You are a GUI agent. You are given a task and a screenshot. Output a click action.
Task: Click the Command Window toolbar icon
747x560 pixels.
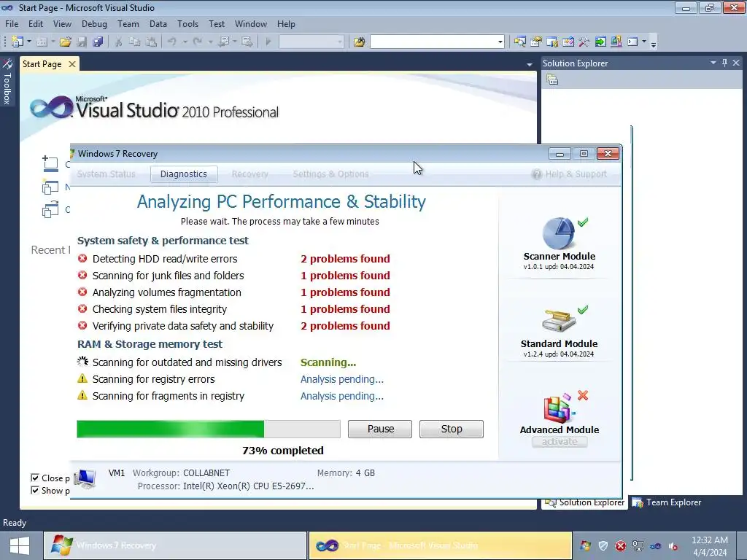coord(632,42)
